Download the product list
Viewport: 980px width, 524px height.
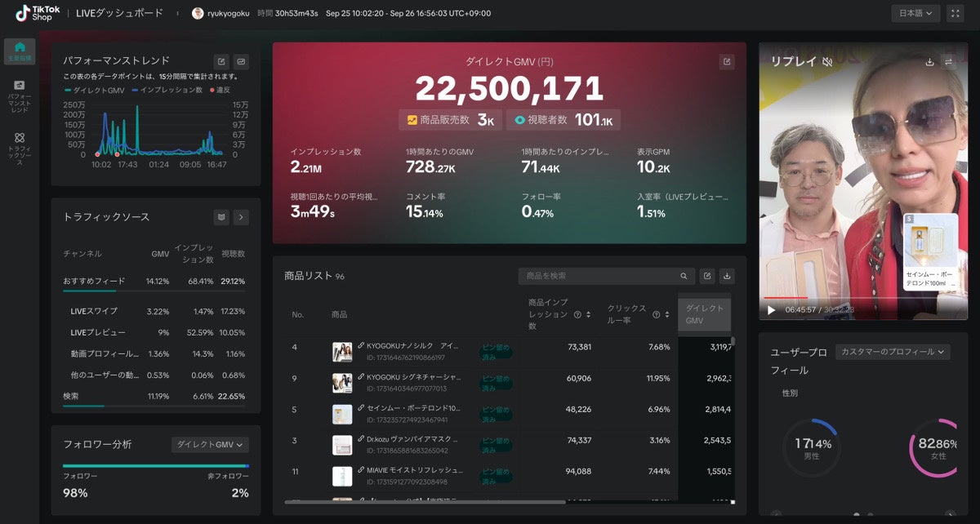727,276
